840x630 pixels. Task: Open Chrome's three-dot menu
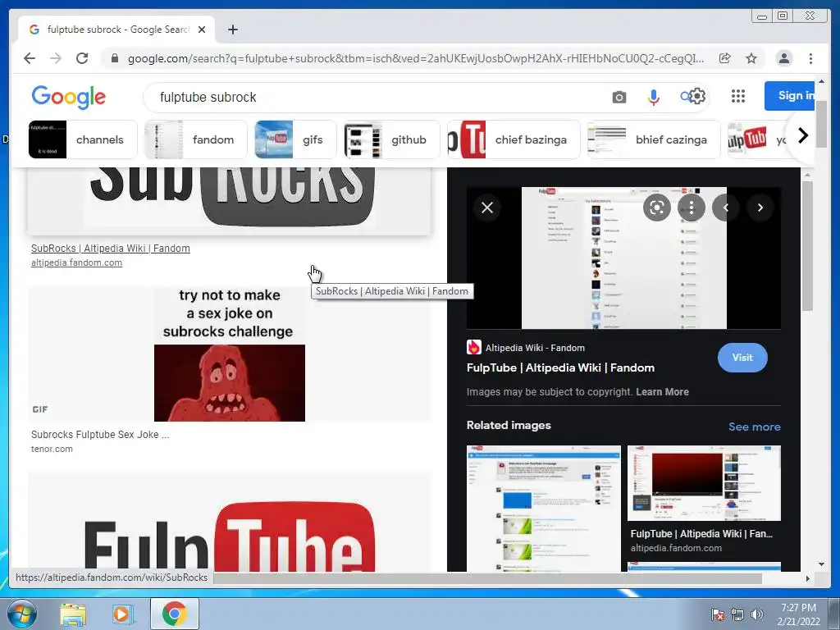pos(810,58)
